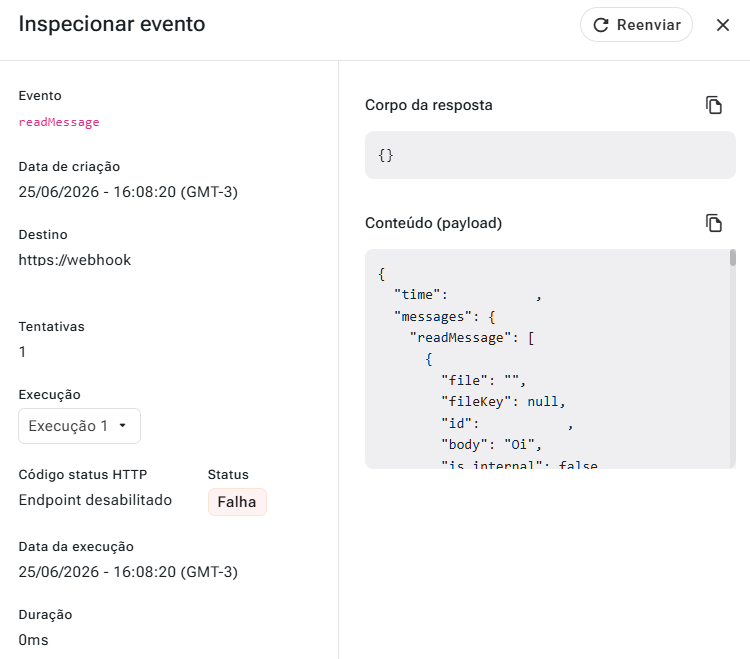Click the "readMessage": [ payload line
Image resolution: width=750 pixels, height=659 pixels.
472,338
